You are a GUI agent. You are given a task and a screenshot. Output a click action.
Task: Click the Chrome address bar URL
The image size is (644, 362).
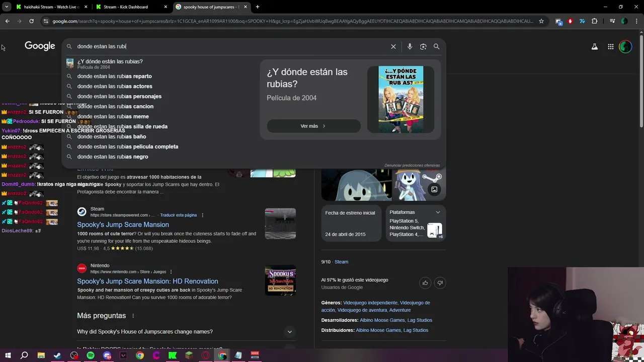292,21
